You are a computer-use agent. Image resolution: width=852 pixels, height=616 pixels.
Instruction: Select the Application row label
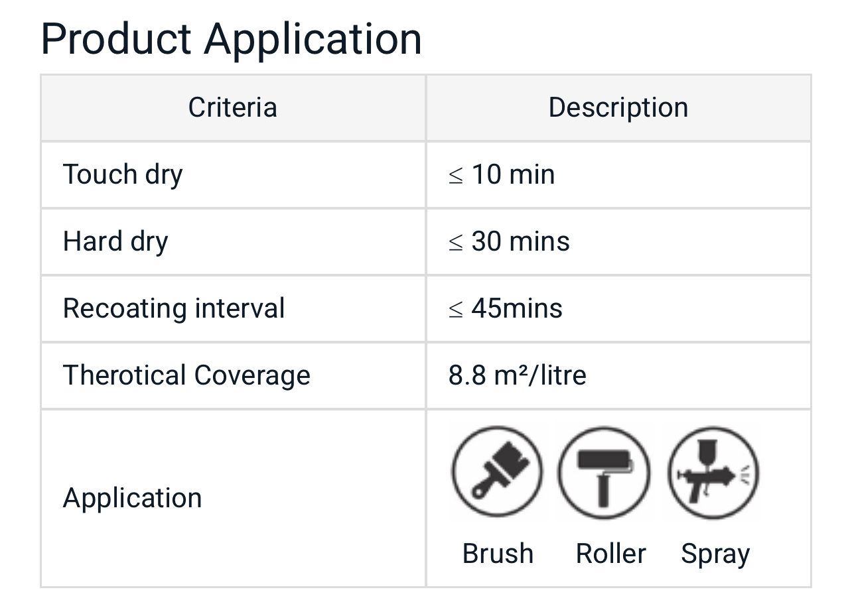[132, 498]
